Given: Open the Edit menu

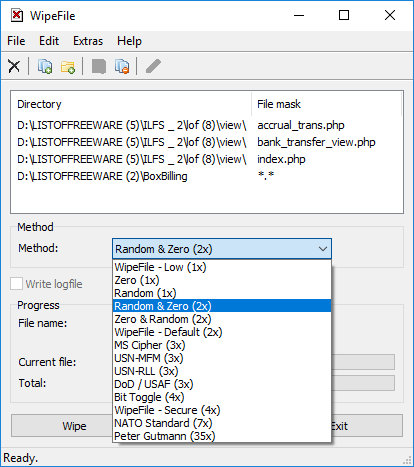Looking at the screenshot, I should pos(49,41).
